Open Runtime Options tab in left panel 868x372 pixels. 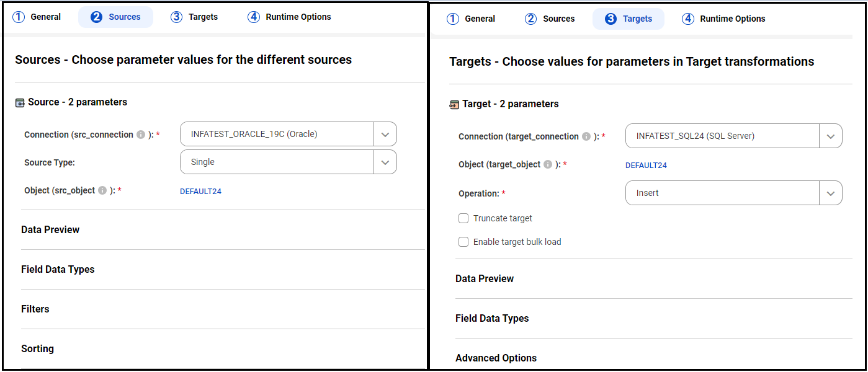point(290,17)
